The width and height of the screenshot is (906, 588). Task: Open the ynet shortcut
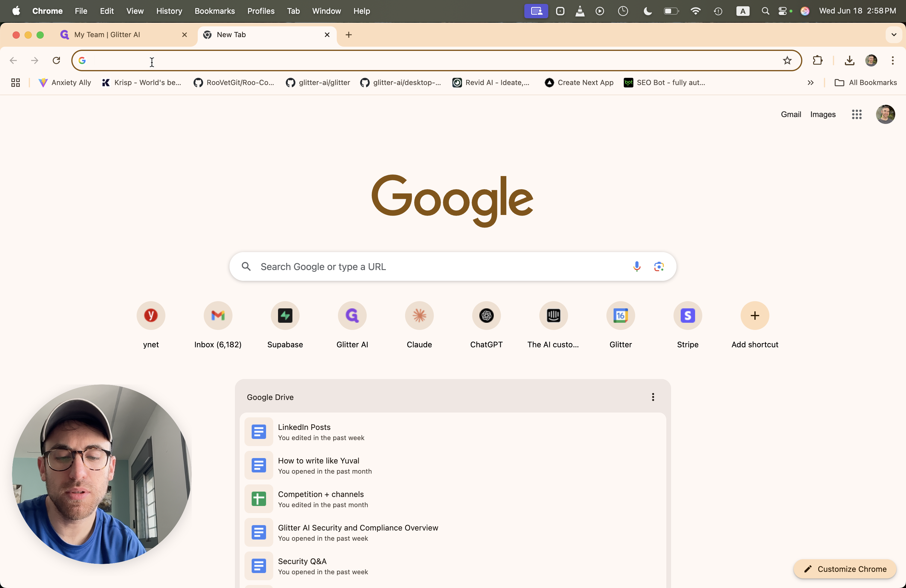click(x=151, y=316)
